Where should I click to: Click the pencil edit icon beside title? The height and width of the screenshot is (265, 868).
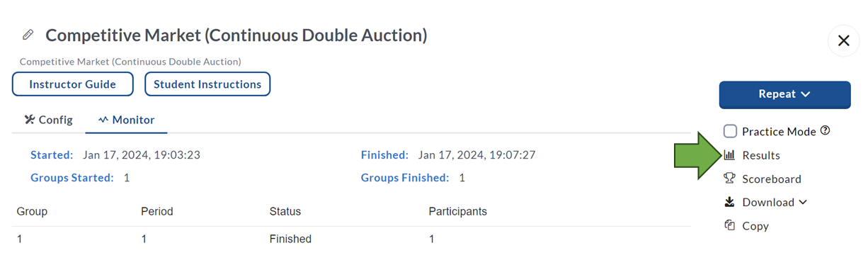28,35
